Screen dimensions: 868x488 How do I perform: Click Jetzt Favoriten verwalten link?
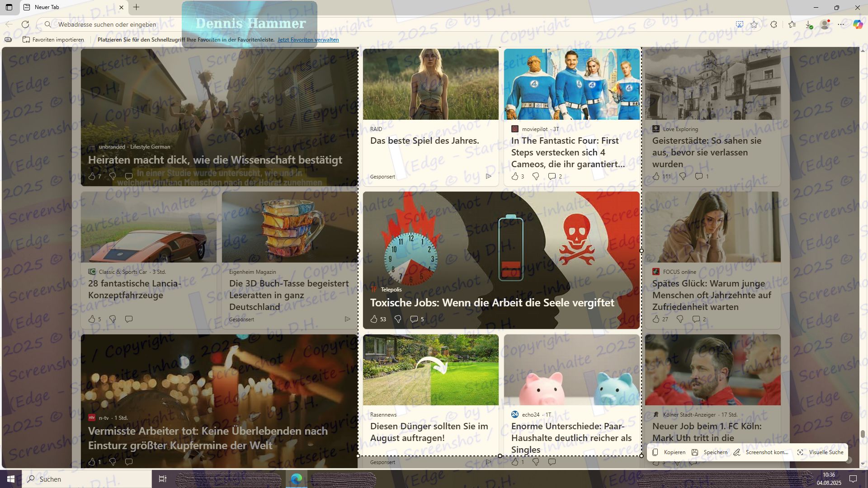click(308, 40)
